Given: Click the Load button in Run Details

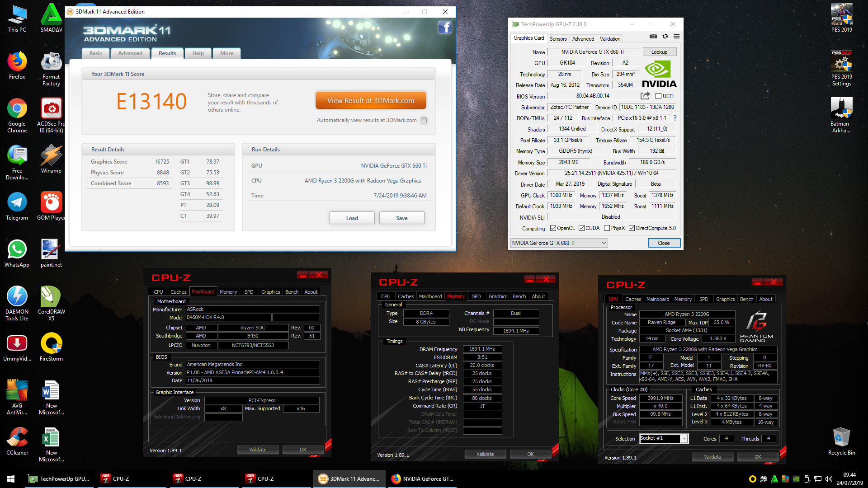Looking at the screenshot, I should (x=352, y=218).
